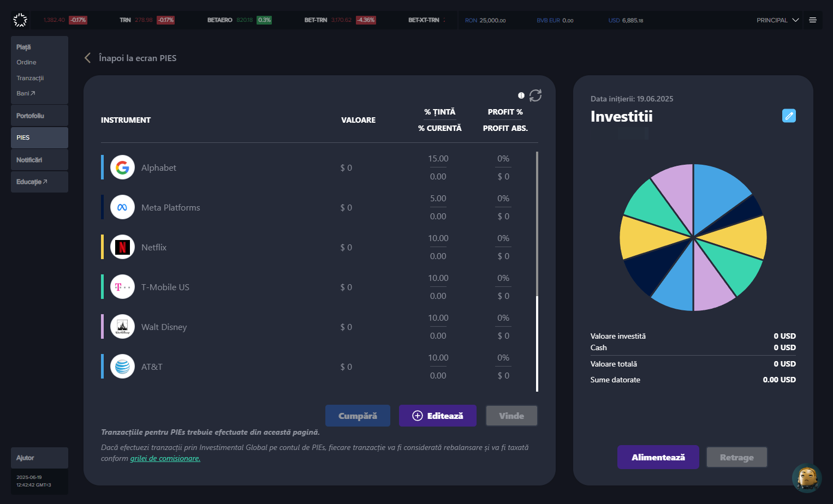Click the Meta Platforms instrument name
This screenshot has width=833, height=504.
click(171, 207)
